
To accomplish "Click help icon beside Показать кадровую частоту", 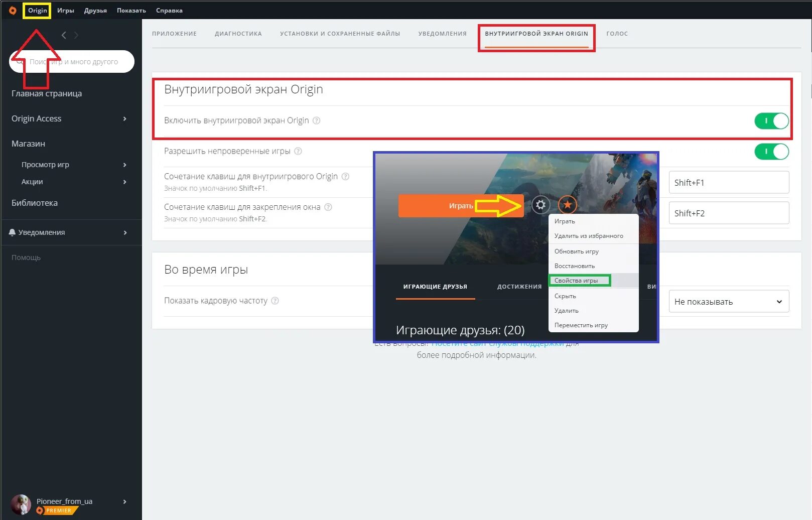I will click(x=275, y=301).
